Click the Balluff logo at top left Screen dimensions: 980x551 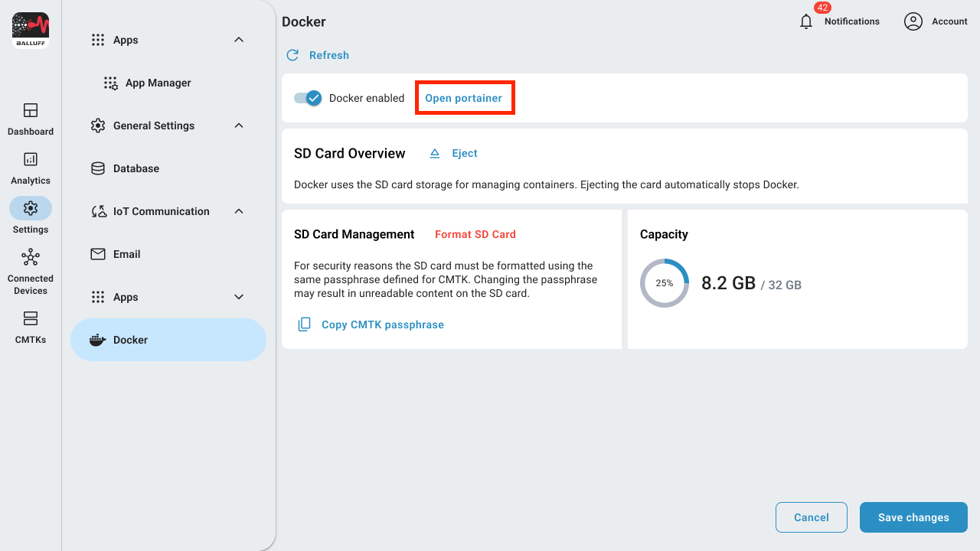[x=30, y=29]
